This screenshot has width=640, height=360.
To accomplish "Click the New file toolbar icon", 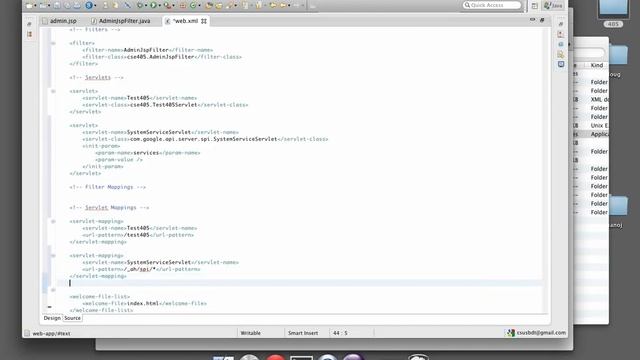I will (x=29, y=6).
